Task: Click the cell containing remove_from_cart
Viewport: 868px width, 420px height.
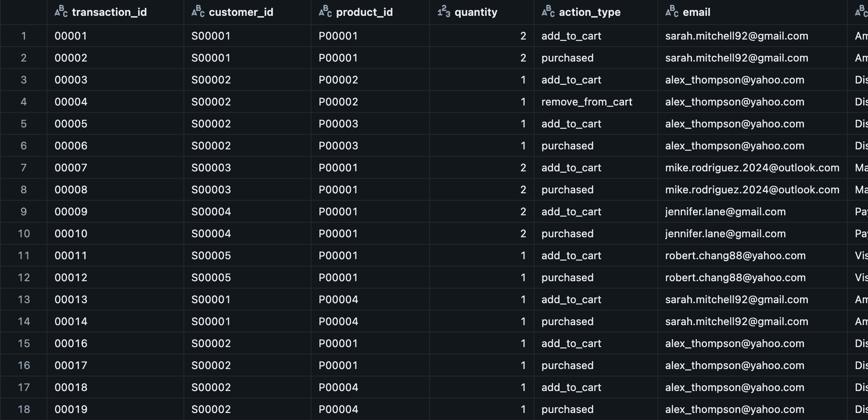Action: pyautogui.click(x=587, y=101)
